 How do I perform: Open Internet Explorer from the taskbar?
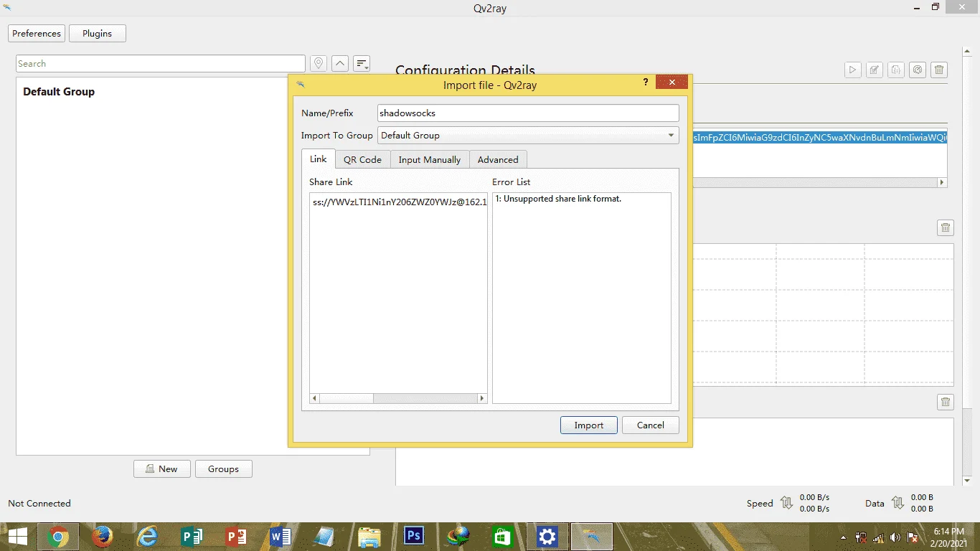tap(147, 537)
